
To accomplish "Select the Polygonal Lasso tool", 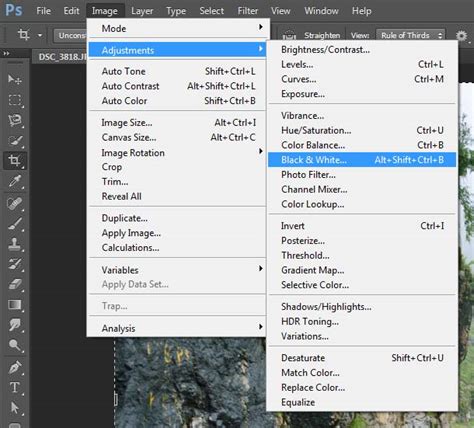I will [15, 120].
